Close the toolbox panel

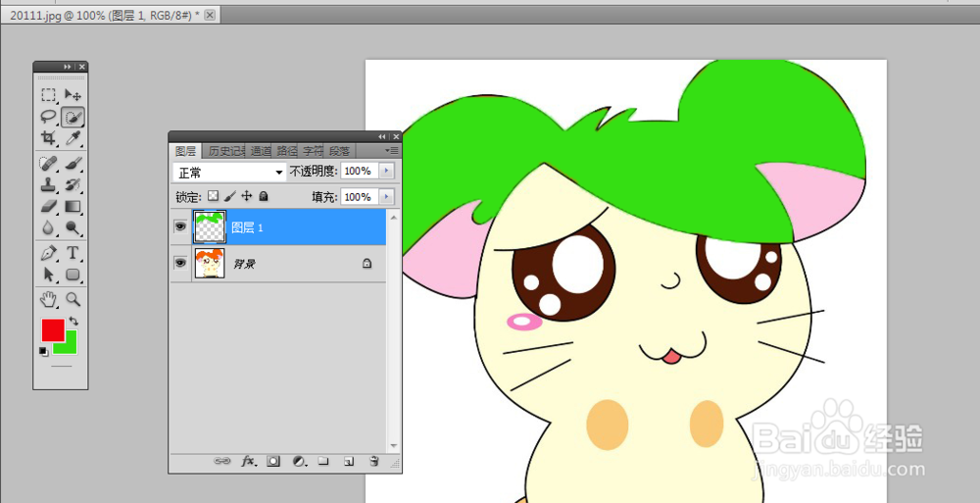click(x=82, y=67)
